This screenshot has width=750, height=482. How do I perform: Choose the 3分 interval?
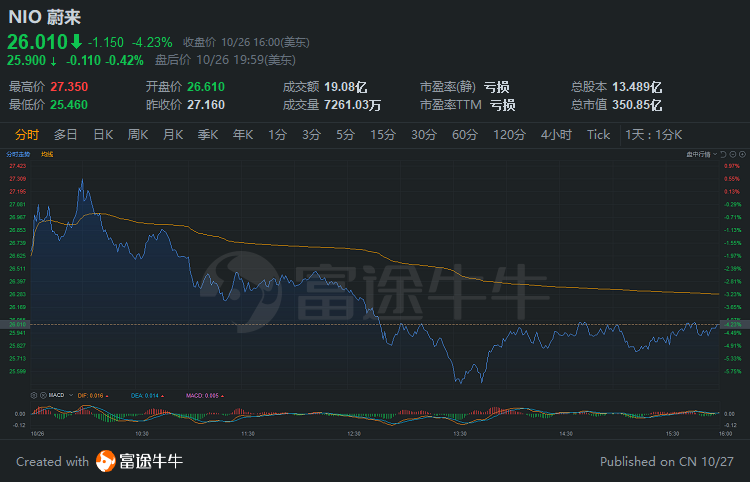pyautogui.click(x=311, y=135)
